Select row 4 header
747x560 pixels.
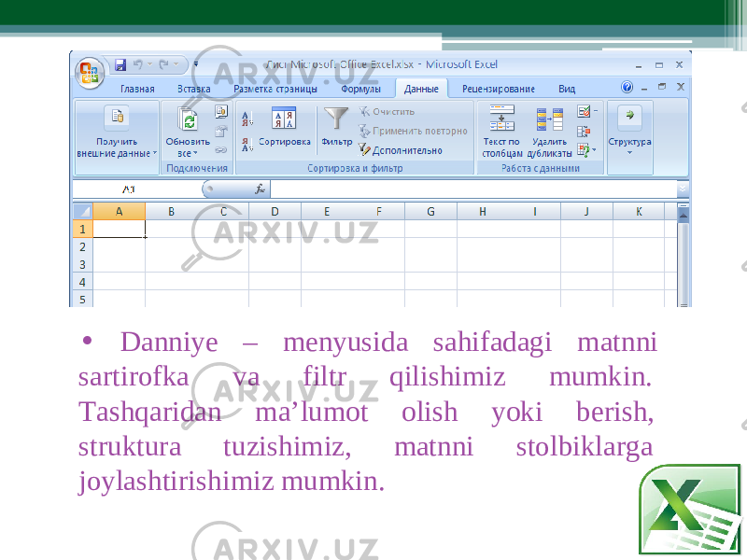click(83, 282)
